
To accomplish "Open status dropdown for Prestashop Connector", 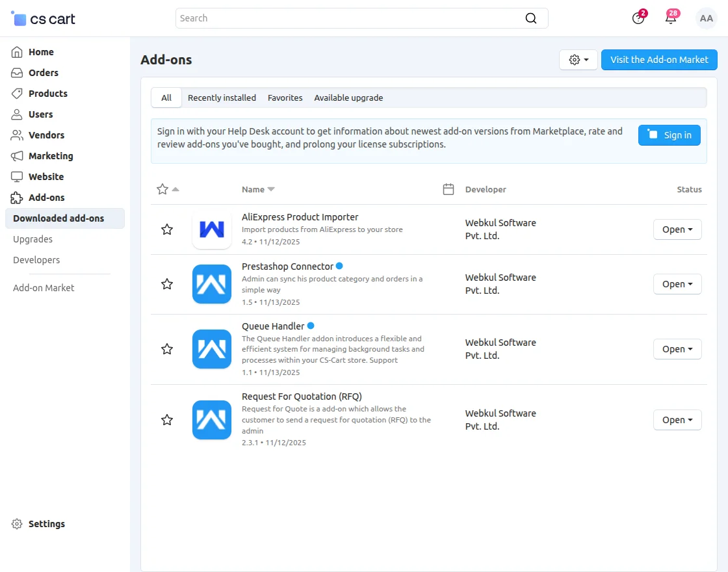I will coord(677,284).
